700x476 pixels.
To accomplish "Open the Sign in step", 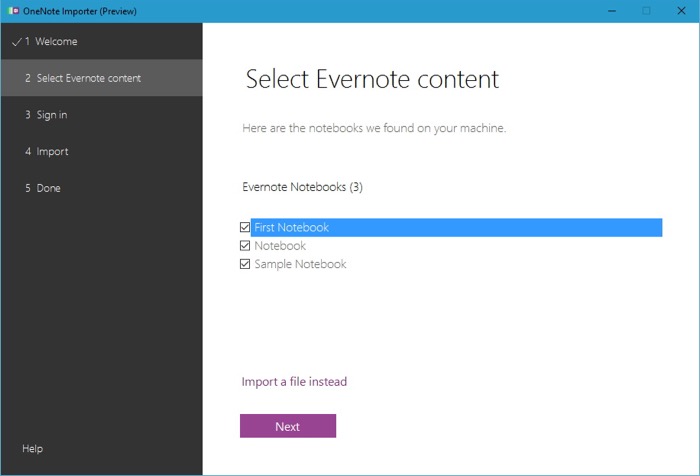I will 51,115.
